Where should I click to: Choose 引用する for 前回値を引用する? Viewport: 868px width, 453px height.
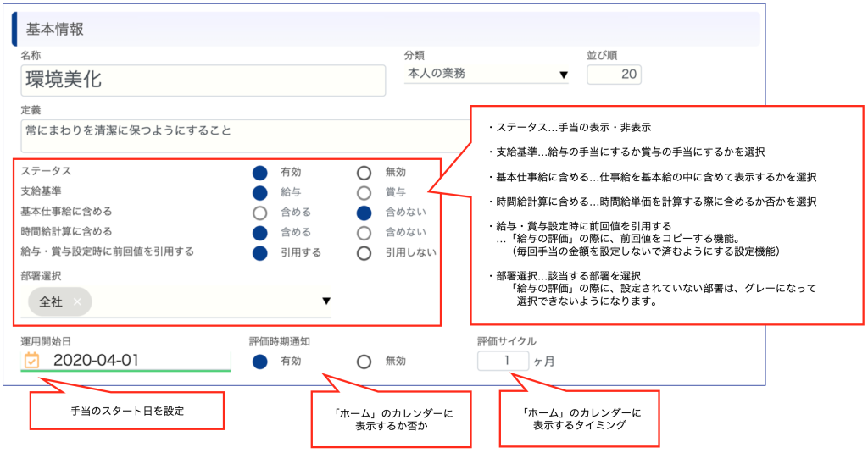click(x=260, y=252)
